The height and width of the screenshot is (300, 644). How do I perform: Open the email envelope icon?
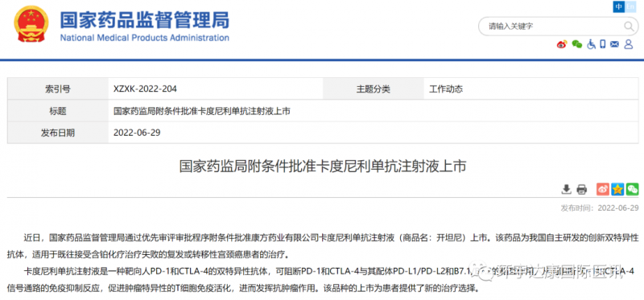click(614, 44)
